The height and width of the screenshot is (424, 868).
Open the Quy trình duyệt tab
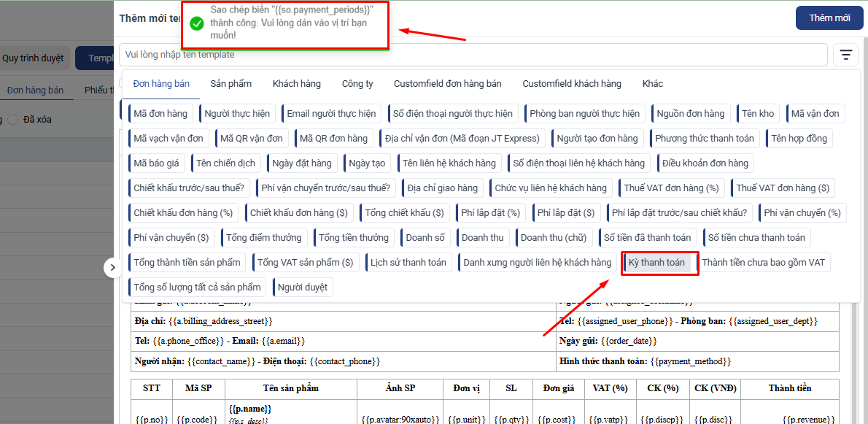click(x=33, y=58)
